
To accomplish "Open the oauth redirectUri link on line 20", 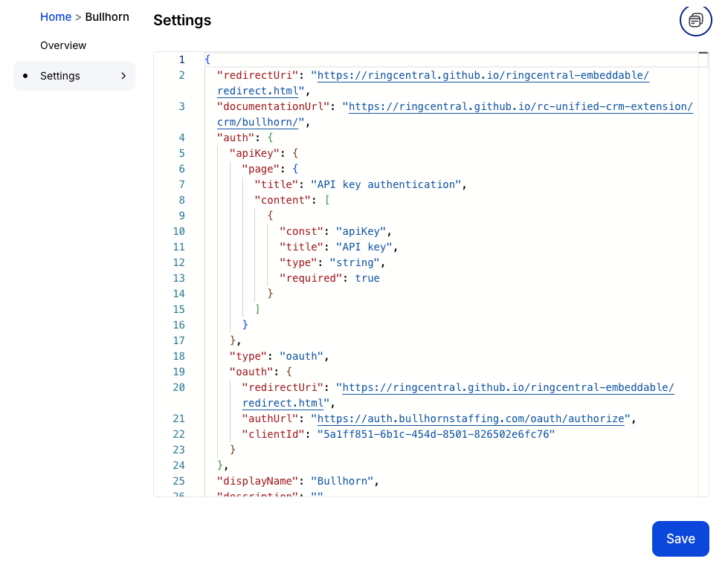I will click(506, 387).
